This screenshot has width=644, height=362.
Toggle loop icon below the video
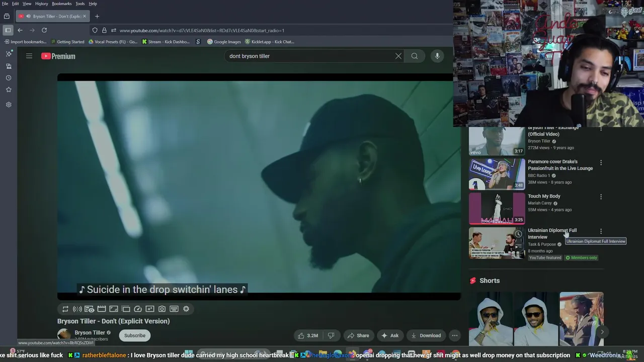point(65,309)
